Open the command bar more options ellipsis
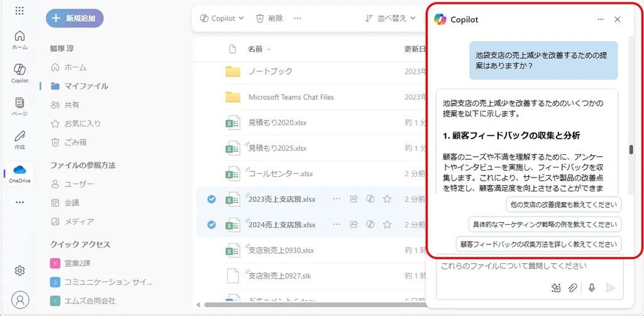The height and width of the screenshot is (316, 644). [x=297, y=18]
